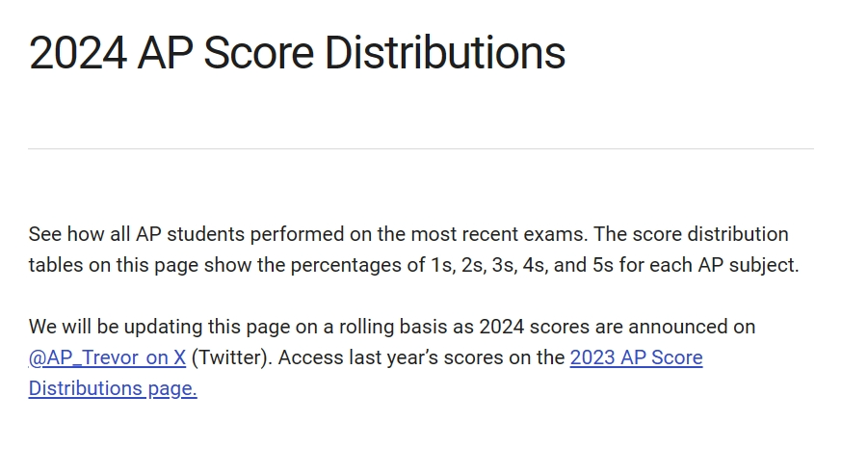
Task: Click the sentence beginning "We will be updating"
Action: (392, 327)
